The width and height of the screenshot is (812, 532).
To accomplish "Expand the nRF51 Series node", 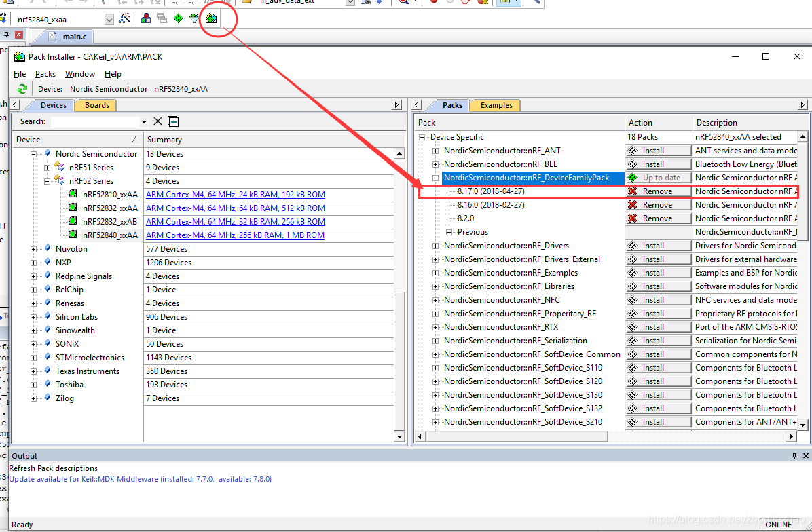I will coord(47,168).
